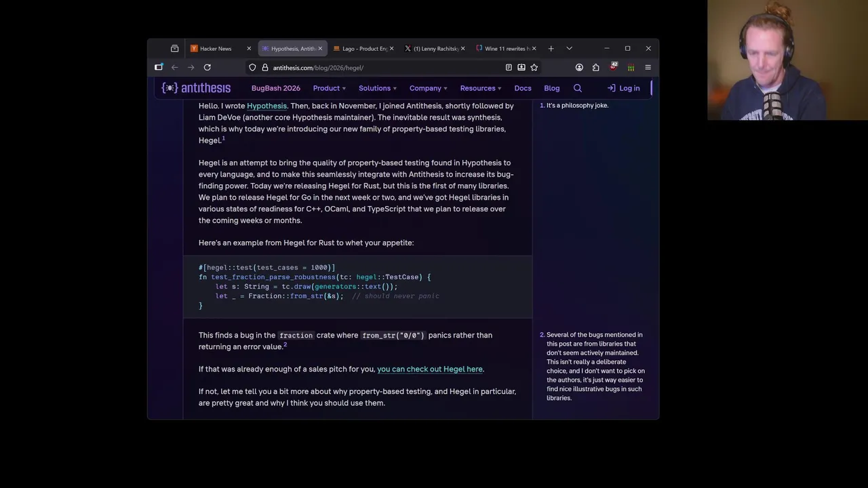Follow footnote 1 superscript after Hegel
This screenshot has width=868, height=488.
click(223, 138)
